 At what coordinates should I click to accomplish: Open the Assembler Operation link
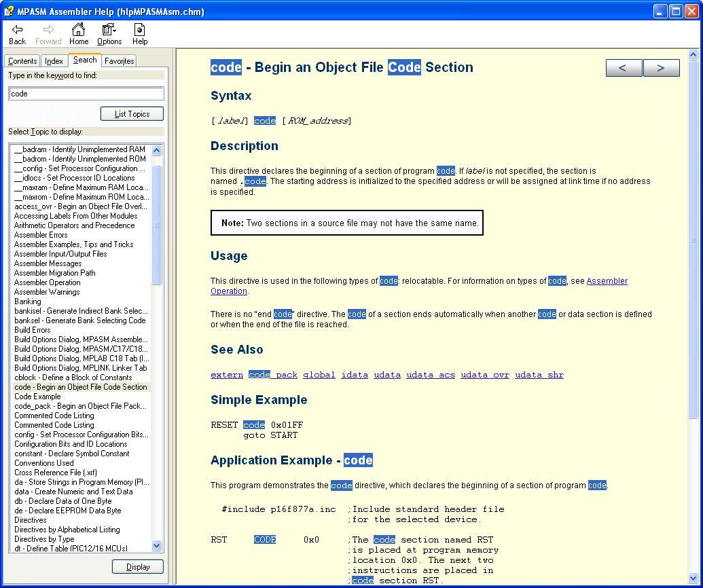(x=607, y=281)
